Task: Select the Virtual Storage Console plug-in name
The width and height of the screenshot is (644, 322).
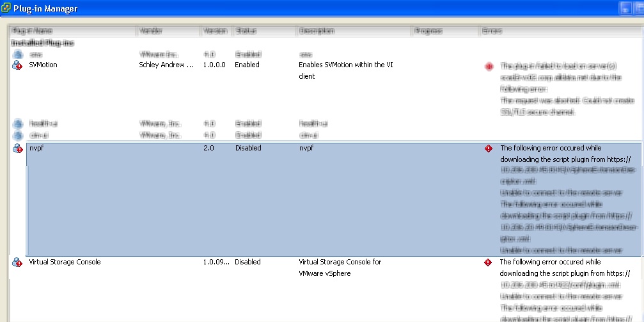Action: coord(65,262)
